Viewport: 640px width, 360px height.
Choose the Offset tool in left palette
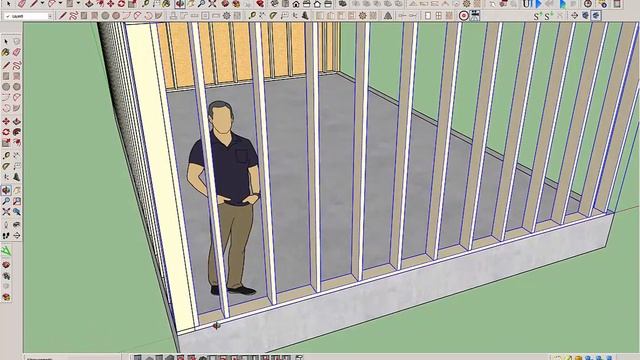click(17, 142)
